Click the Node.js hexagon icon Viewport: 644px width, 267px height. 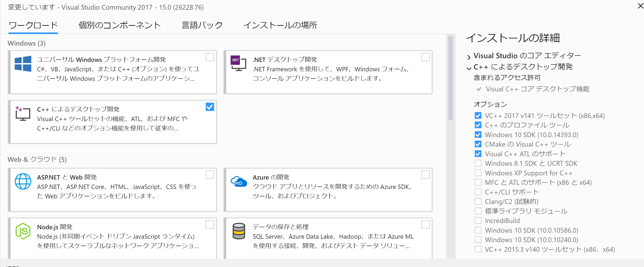click(x=23, y=231)
